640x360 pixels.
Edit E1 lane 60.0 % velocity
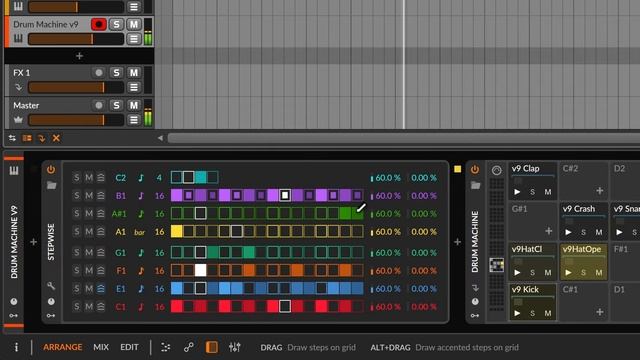[387, 289]
